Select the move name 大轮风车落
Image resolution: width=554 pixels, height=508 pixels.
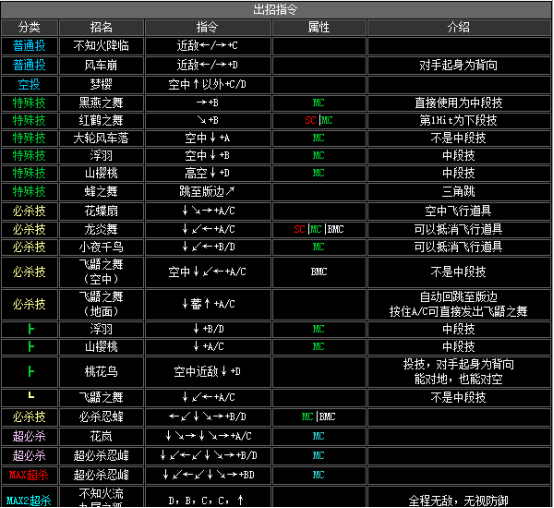(x=101, y=138)
